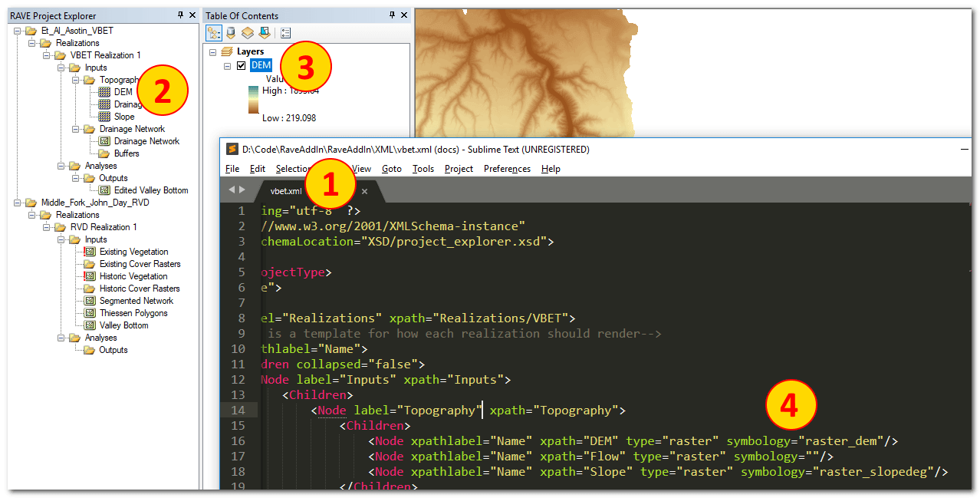980x498 pixels.
Task: Click Thiessen Polygons layer icon
Action: click(x=89, y=313)
